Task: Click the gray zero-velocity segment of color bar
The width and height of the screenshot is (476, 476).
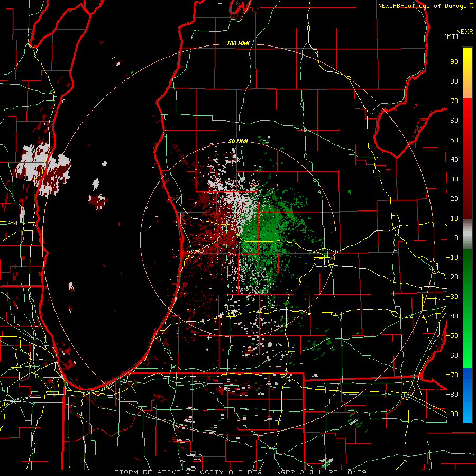Action: tap(467, 234)
